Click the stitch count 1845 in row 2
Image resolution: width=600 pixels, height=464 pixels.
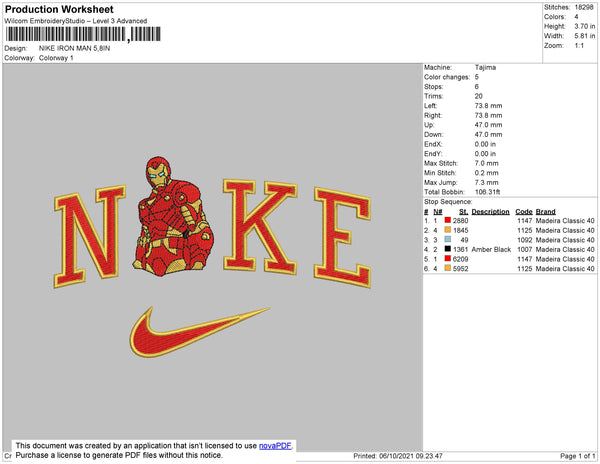460,230
